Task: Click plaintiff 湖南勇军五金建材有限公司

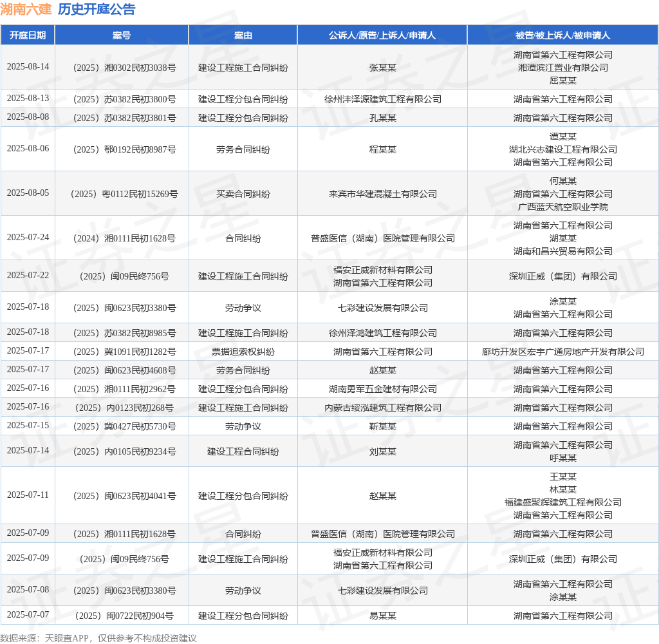Action: (382, 389)
